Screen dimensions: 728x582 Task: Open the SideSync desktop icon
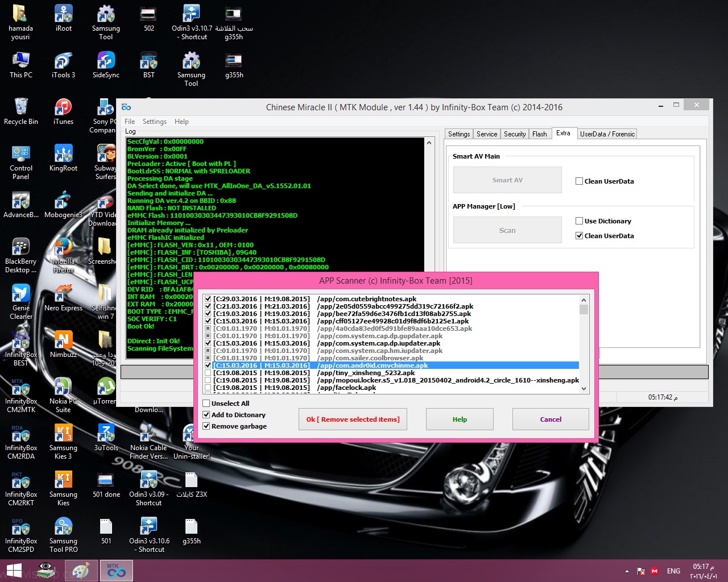coord(106,65)
